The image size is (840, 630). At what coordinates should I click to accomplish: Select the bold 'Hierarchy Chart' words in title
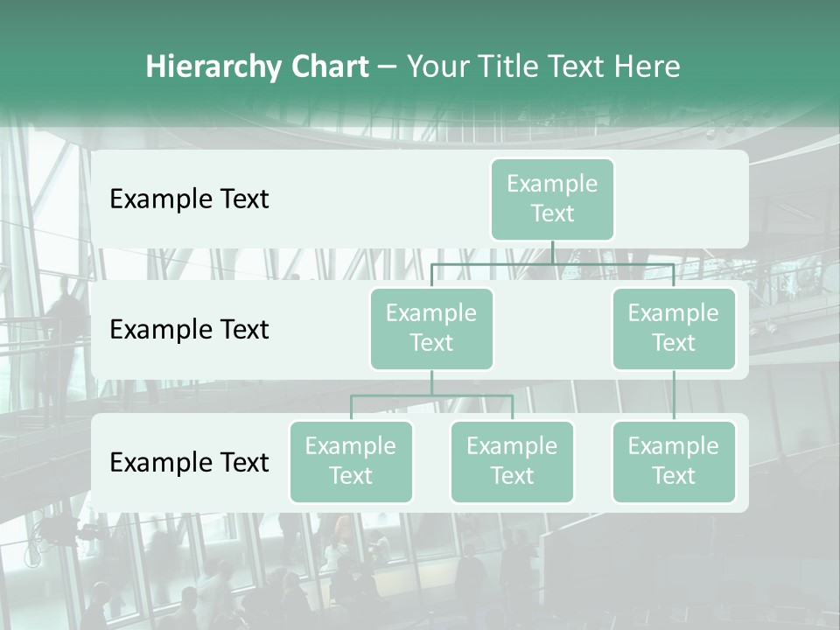[x=257, y=66]
